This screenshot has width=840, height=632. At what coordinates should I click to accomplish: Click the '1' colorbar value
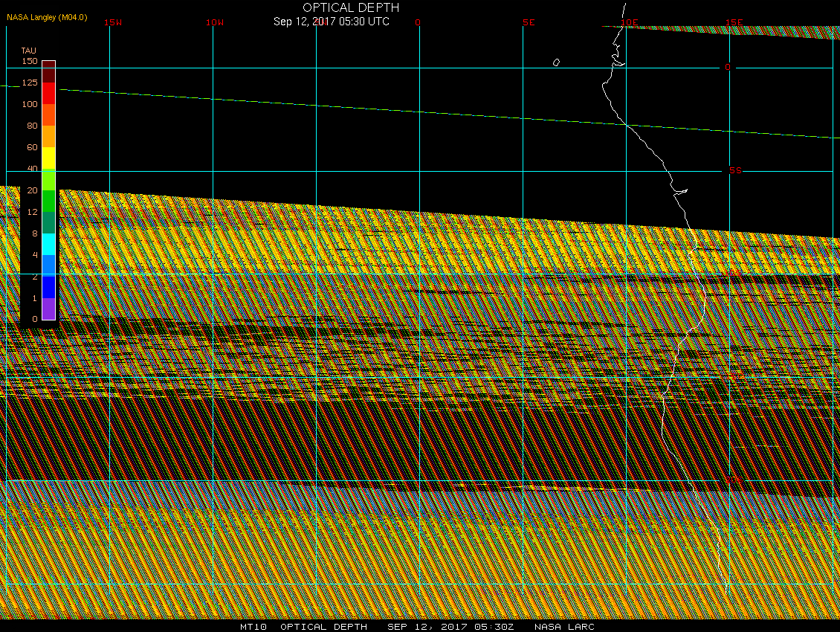pos(35,298)
